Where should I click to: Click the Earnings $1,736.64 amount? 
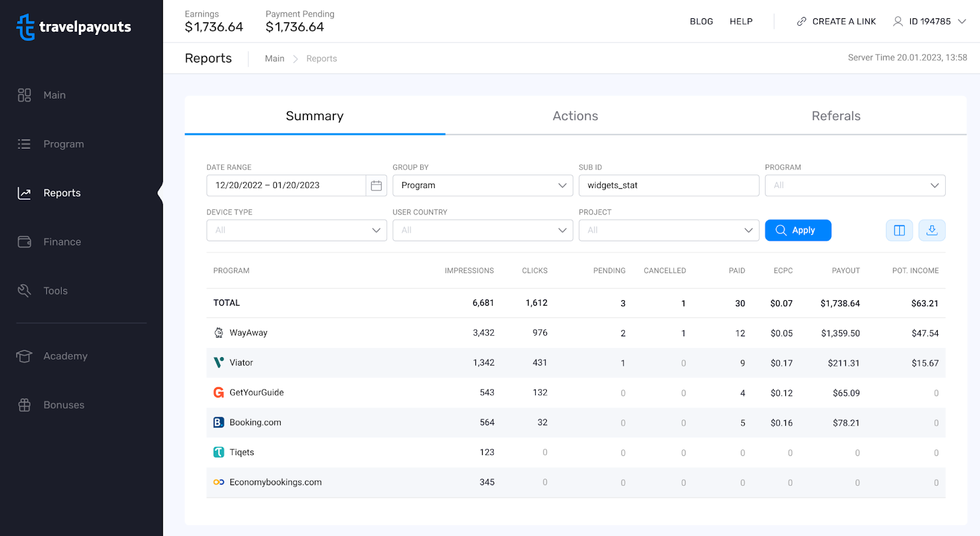[x=214, y=27]
